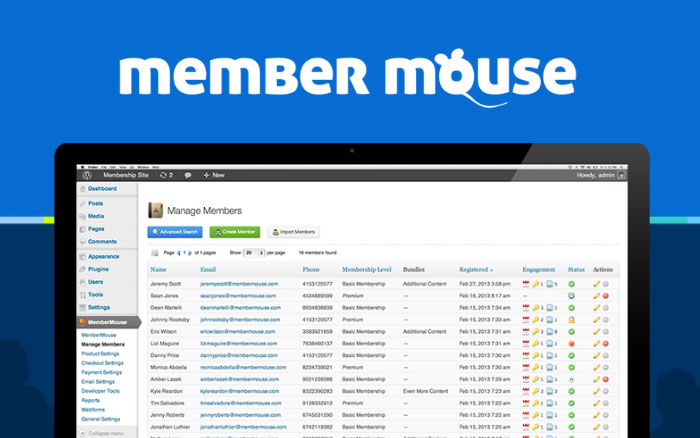The height and width of the screenshot is (438, 700).
Task: Sort table by Engagement column
Action: [539, 270]
